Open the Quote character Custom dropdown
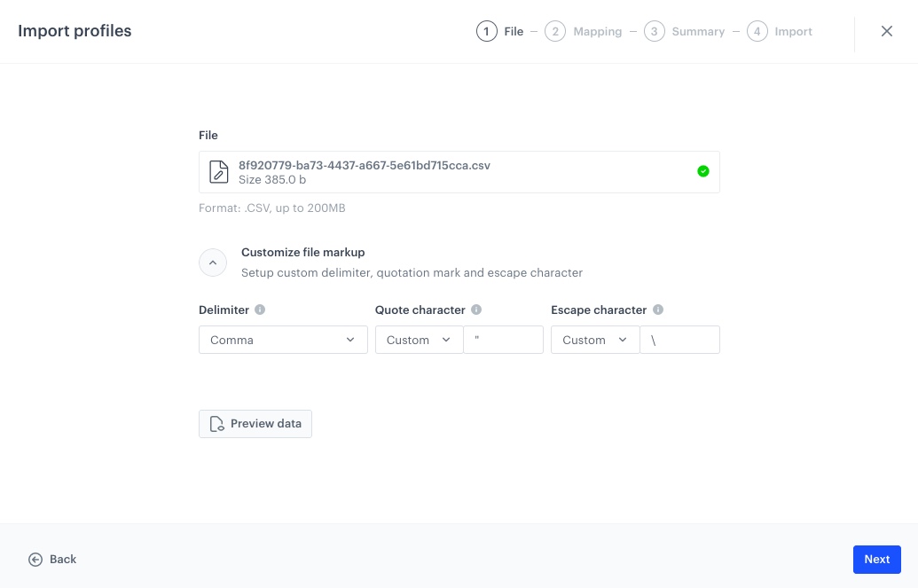This screenshot has width=918, height=588. pos(418,340)
